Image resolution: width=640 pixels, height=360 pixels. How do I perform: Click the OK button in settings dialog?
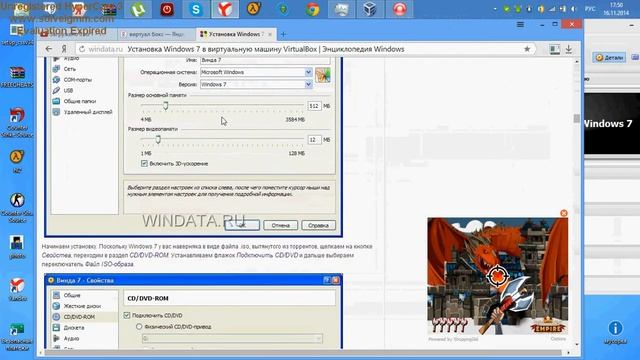(x=242, y=225)
